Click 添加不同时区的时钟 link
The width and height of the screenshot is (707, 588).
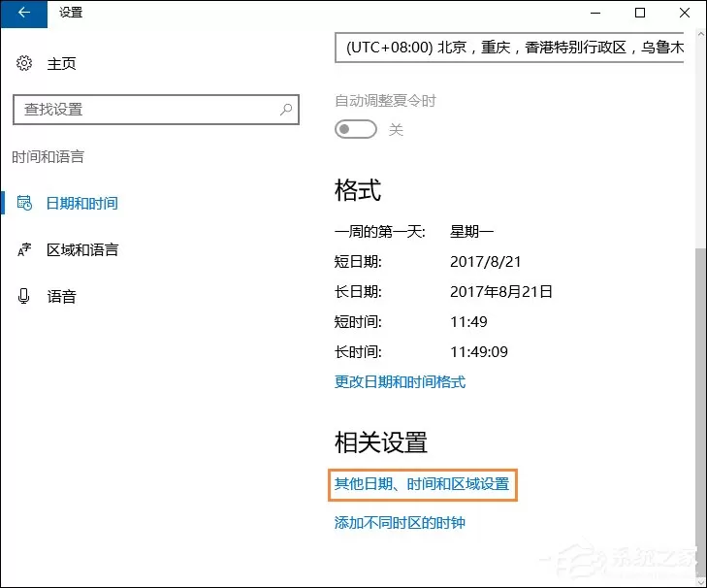[x=400, y=523]
